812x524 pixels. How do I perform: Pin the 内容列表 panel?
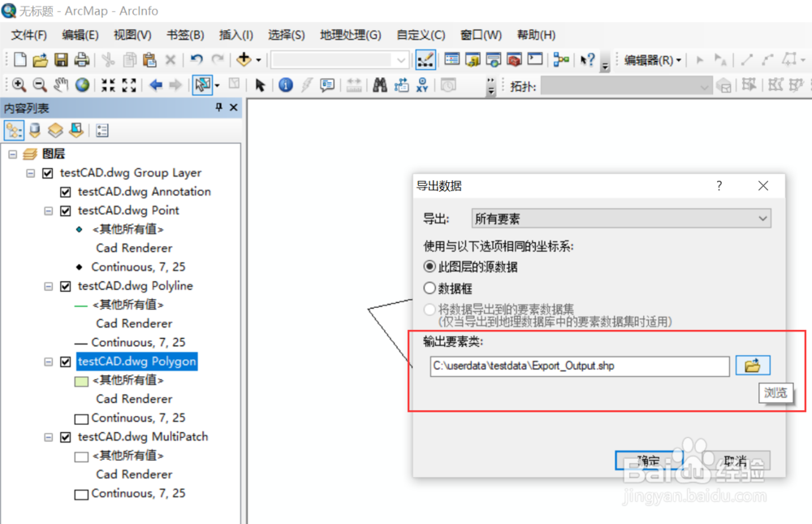coord(218,107)
